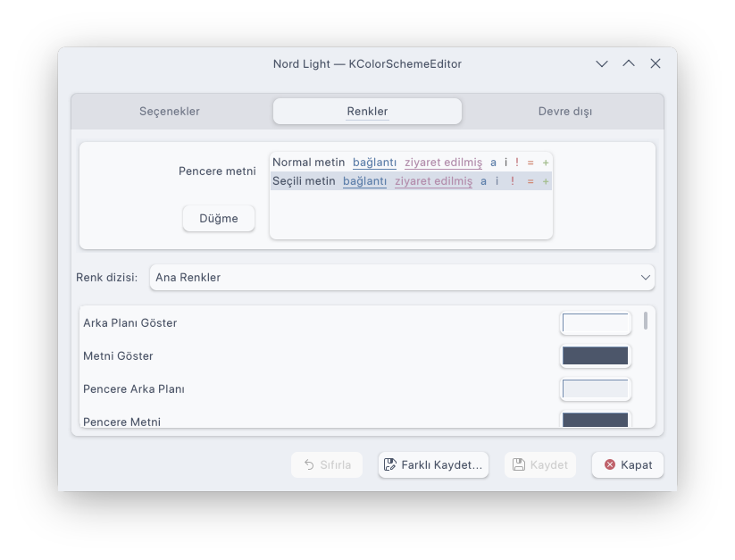This screenshot has height=560, width=735.
Task: Click the Kaydet button
Action: click(540, 464)
